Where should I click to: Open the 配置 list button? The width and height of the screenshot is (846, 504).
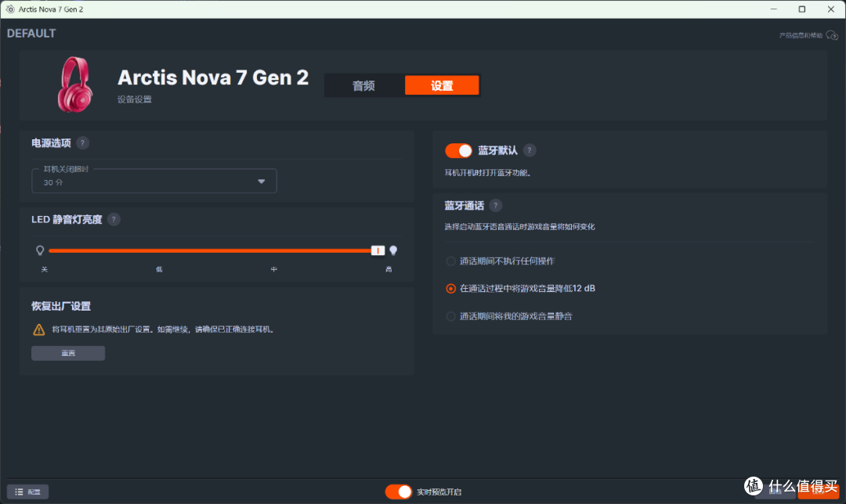[27, 491]
